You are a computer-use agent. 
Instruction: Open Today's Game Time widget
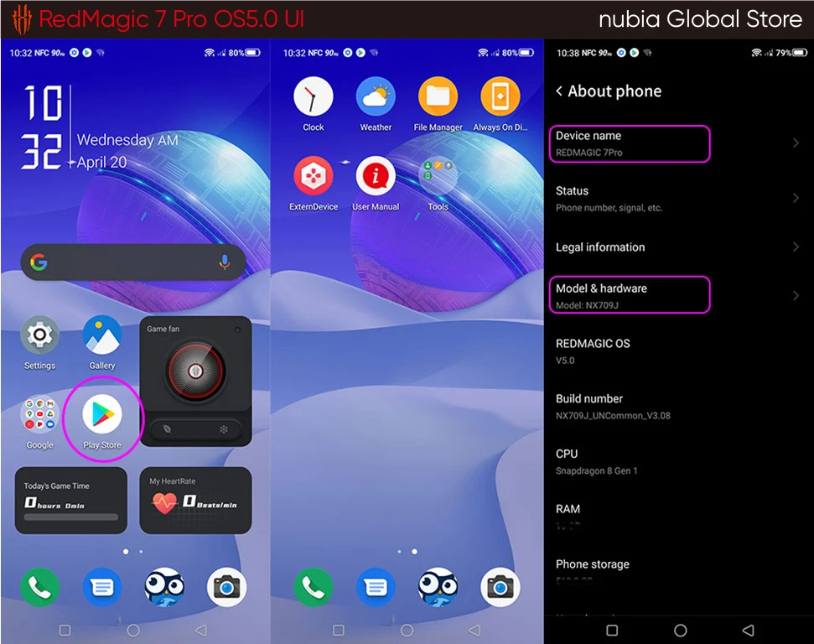(71, 501)
